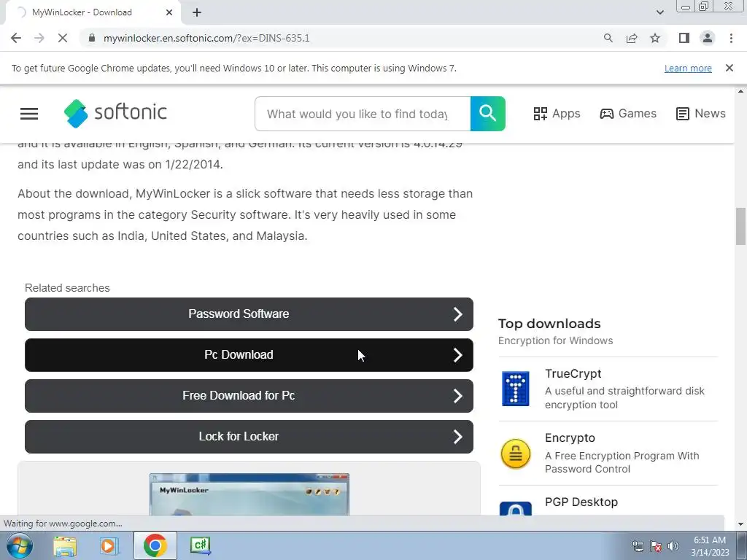Click the Softonic logo

point(115,113)
